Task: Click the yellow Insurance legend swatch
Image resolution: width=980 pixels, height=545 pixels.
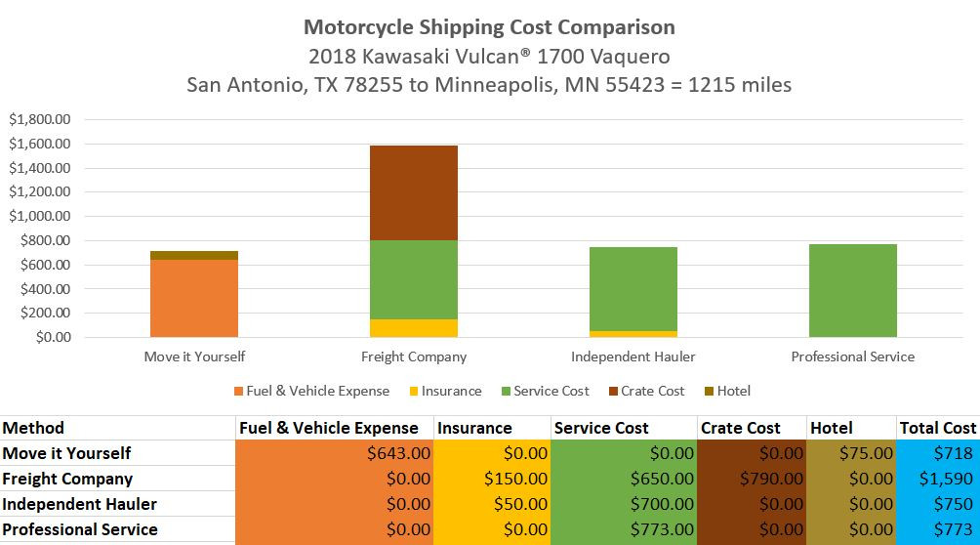Action: click(413, 391)
